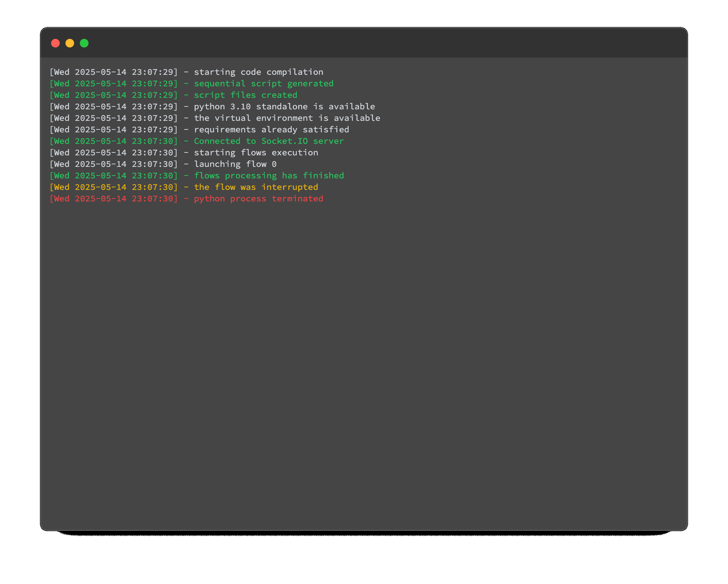This screenshot has height=584, width=728.
Task: Click the green maximize window button
Action: [84, 43]
